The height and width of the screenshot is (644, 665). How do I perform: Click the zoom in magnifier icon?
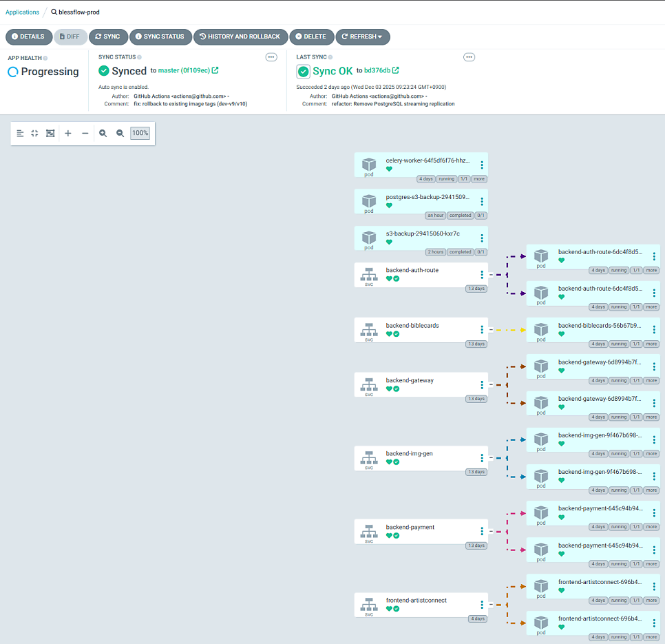coord(103,133)
